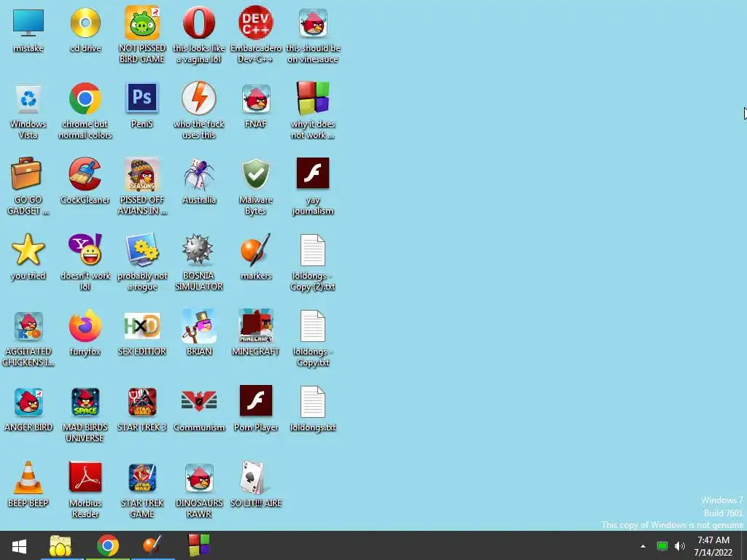Select 'chrome but normal colors' desktop icon

pyautogui.click(x=85, y=98)
